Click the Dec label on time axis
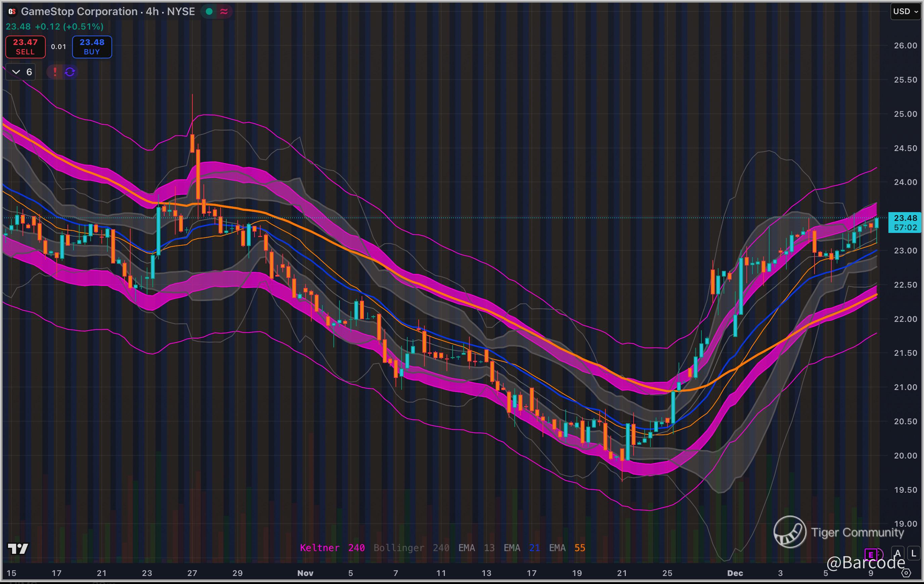Viewport: 924px width, 584px height. coord(735,573)
